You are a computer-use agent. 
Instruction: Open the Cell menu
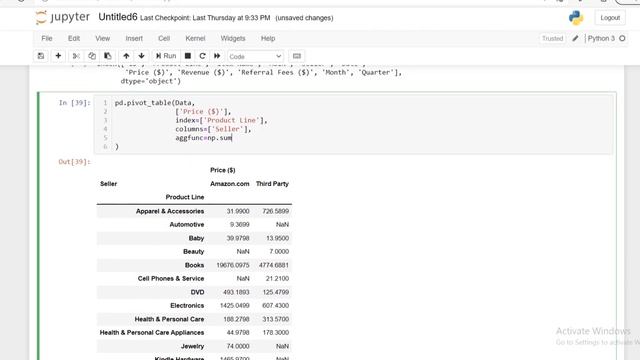coord(164,38)
